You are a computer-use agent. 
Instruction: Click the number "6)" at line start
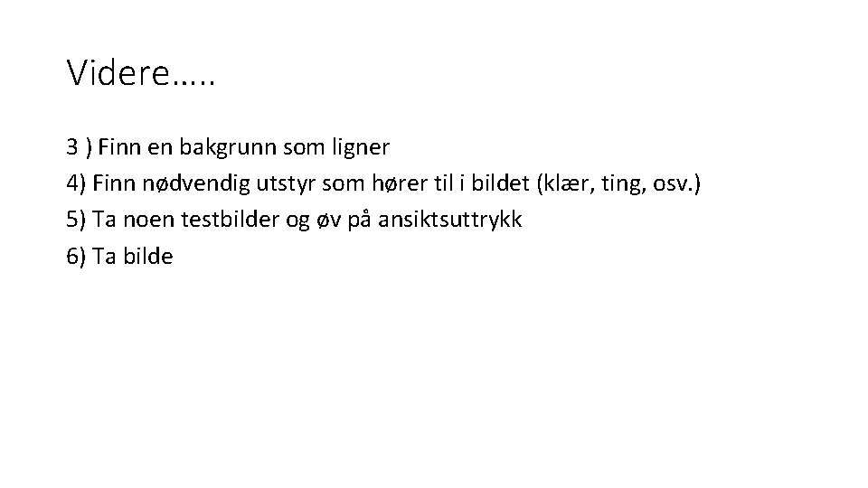point(76,256)
